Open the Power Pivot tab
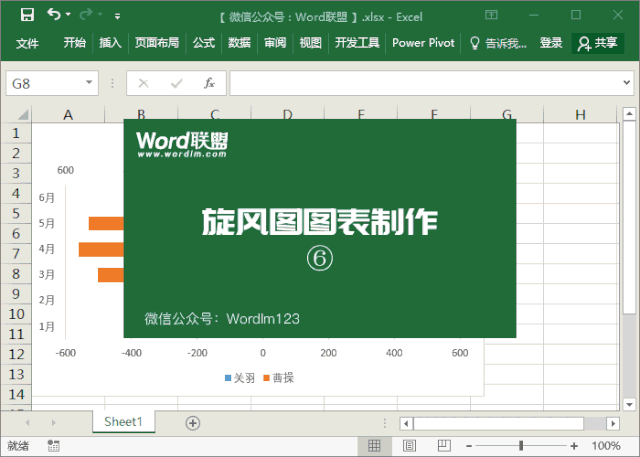 pos(423,43)
